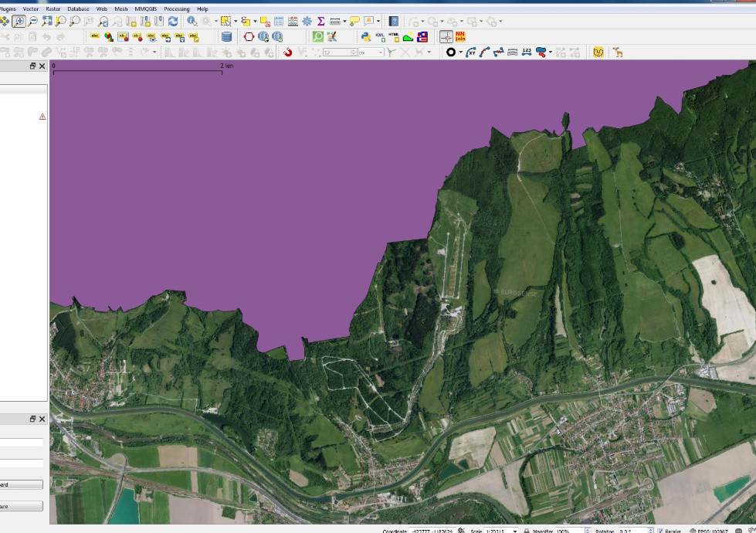Expand the Scale dropdown in status bar

515,531
